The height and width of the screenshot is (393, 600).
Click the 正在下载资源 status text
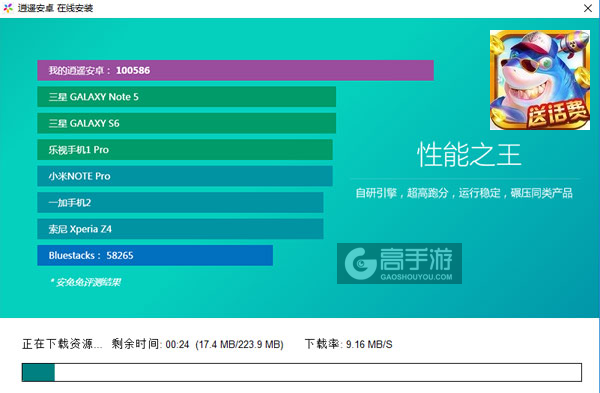pos(62,344)
